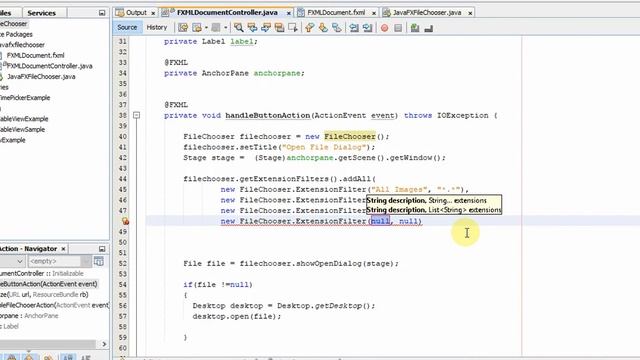The width and height of the screenshot is (640, 360).
Task: Click Next Bookmark icon
Action: click(323, 27)
